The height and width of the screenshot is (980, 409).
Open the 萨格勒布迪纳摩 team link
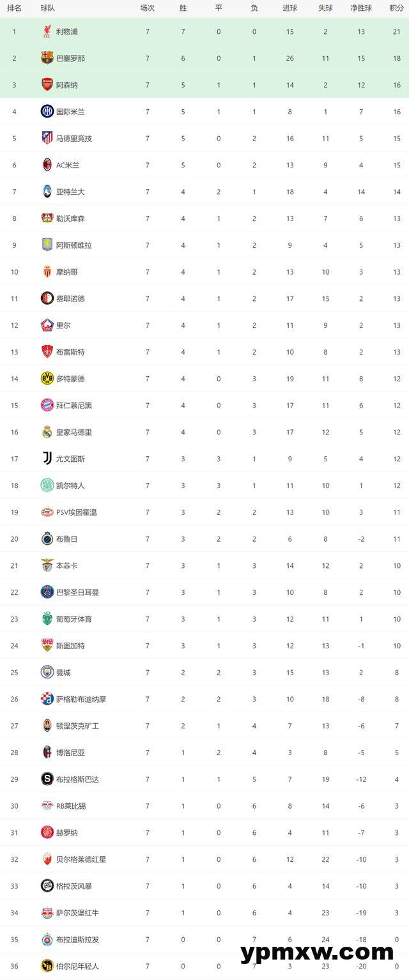pyautogui.click(x=81, y=699)
